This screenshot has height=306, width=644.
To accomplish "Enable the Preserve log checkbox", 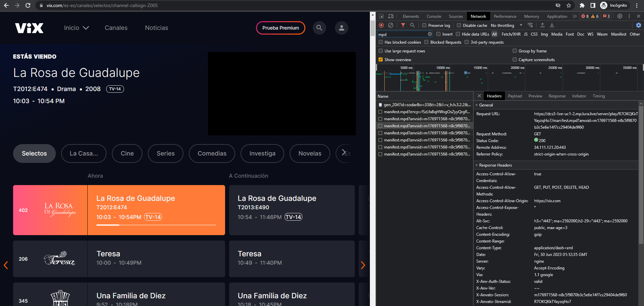I will (x=425, y=25).
